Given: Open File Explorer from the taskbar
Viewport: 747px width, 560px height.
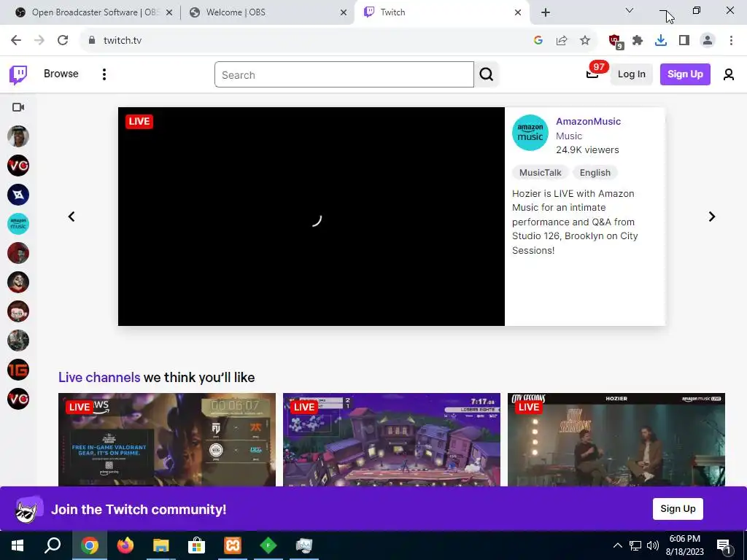Looking at the screenshot, I should pyautogui.click(x=160, y=545).
